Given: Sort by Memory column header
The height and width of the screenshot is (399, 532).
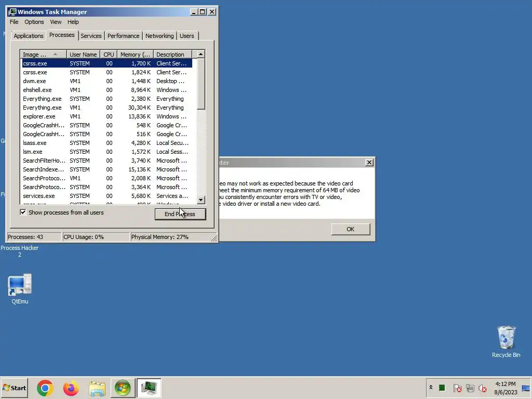Looking at the screenshot, I should click(136, 54).
